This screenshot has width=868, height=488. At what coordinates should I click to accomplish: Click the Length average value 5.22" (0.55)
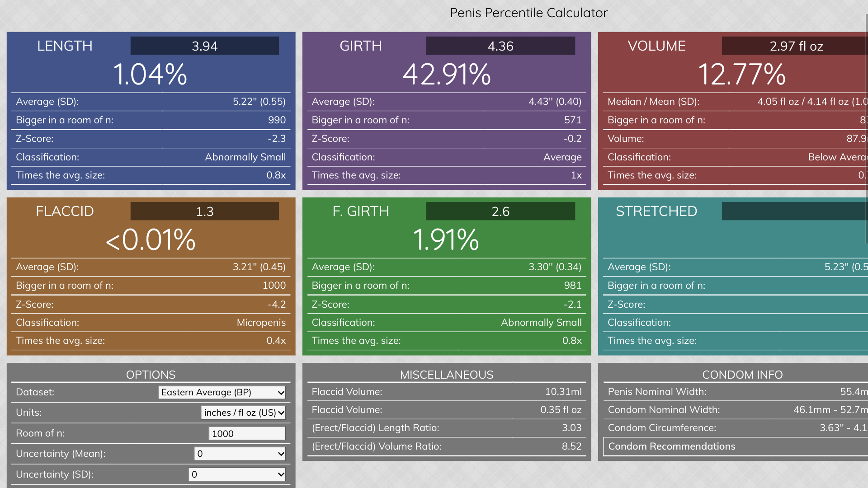click(x=259, y=102)
